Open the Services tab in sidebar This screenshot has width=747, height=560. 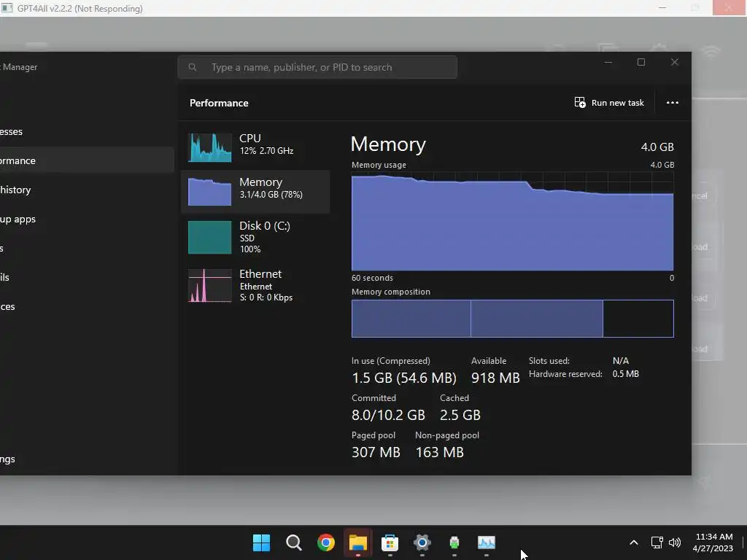point(86,307)
